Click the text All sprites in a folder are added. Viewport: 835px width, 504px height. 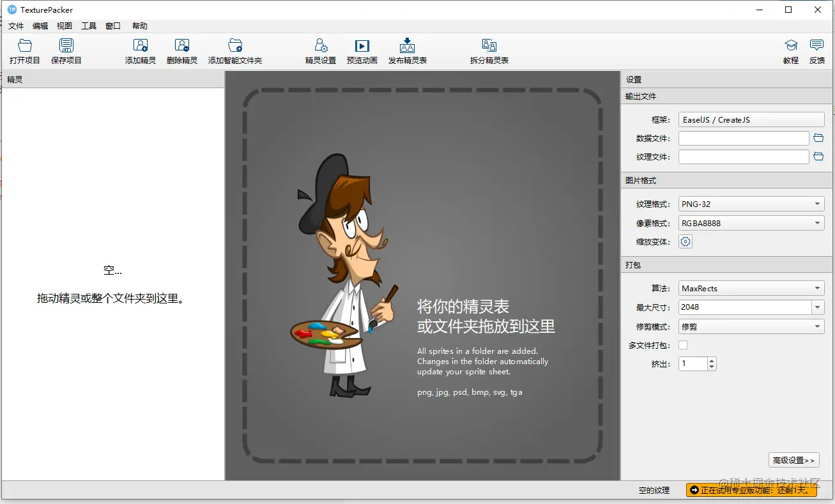point(478,351)
